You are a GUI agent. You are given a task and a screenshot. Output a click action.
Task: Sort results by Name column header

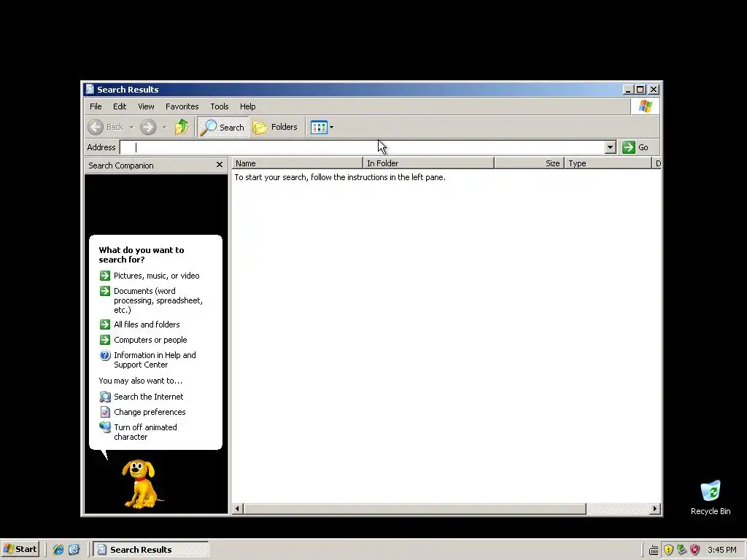[x=298, y=163]
